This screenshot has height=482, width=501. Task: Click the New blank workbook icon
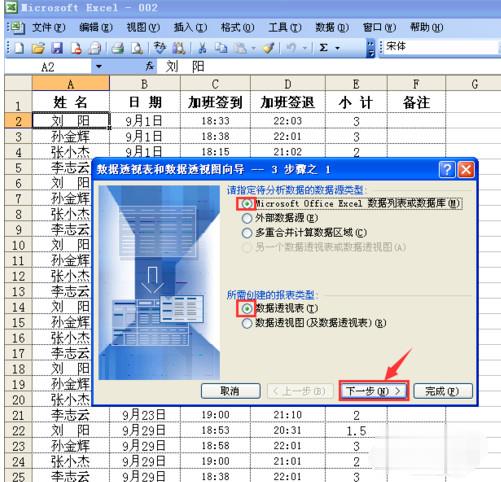pos(19,48)
